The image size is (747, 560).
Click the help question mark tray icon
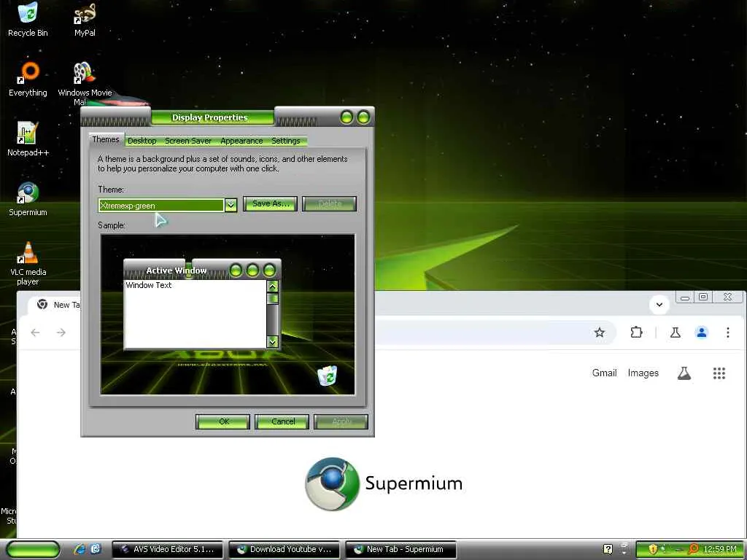[x=608, y=549]
